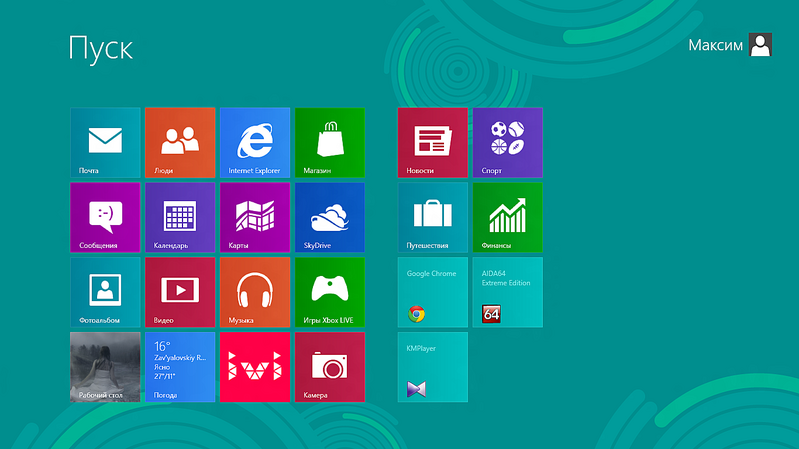This screenshot has height=449, width=799.
Task: Launch the Календарь calendar tile
Action: coord(180,217)
